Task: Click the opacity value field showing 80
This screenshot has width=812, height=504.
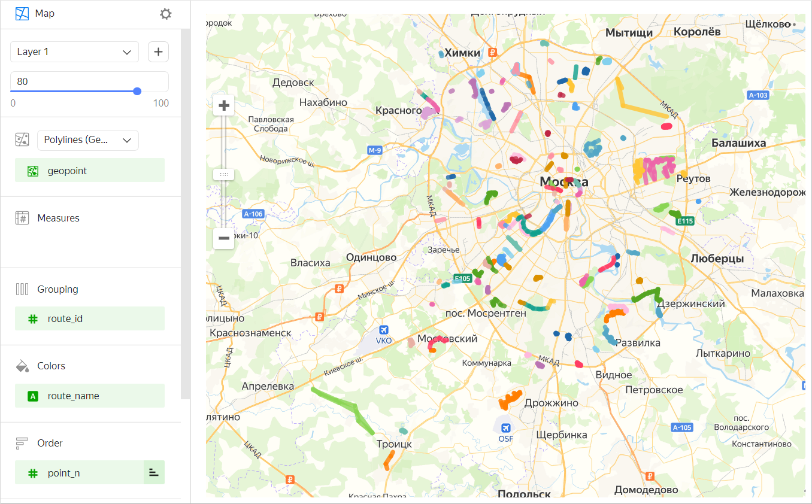Action: pyautogui.click(x=89, y=81)
